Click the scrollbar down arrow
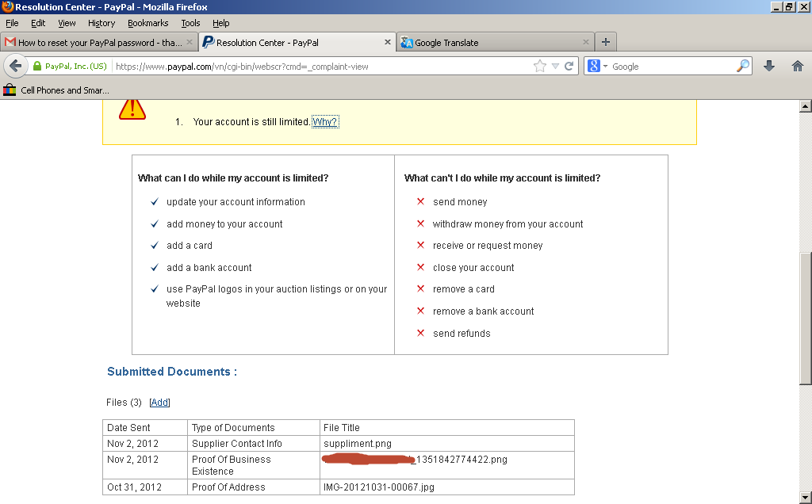The image size is (812, 504). click(805, 498)
